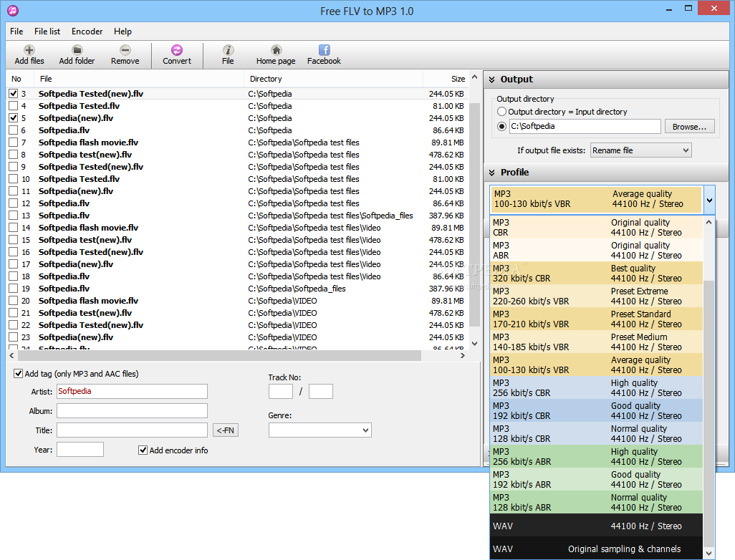735x560 pixels.
Task: Click the file list scroll-up arrow
Action: point(474,77)
